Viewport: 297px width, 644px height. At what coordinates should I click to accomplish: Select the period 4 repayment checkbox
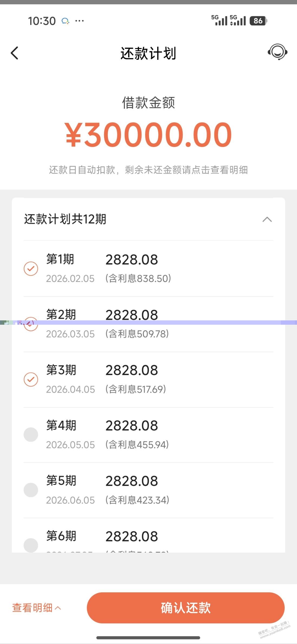click(31, 435)
